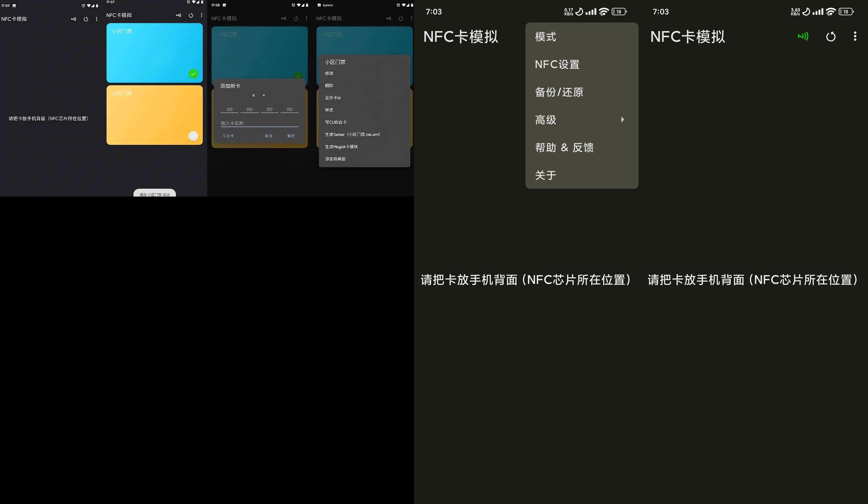868x504 pixels.
Task: Tap the NFC icon in the 17:59 screen
Action: (x=74, y=19)
